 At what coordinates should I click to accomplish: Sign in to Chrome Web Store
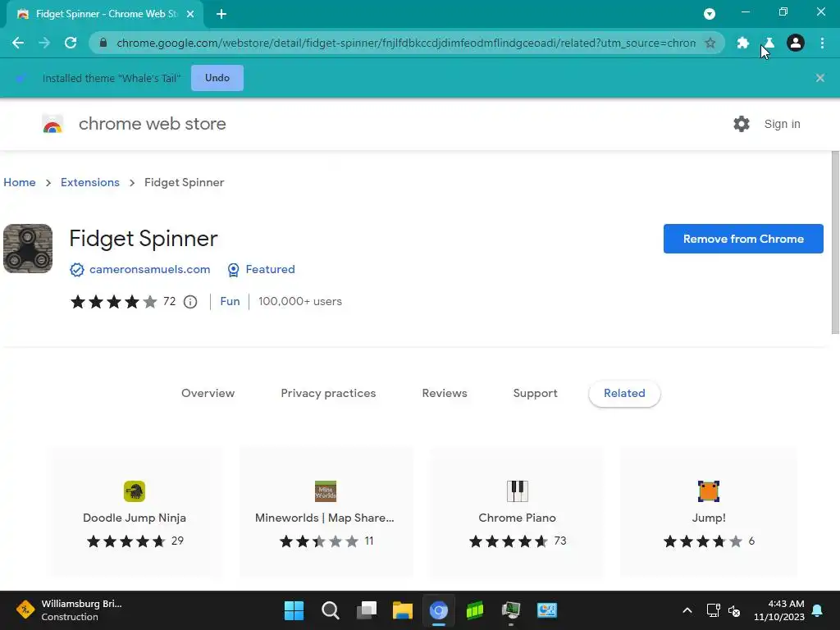(x=782, y=124)
